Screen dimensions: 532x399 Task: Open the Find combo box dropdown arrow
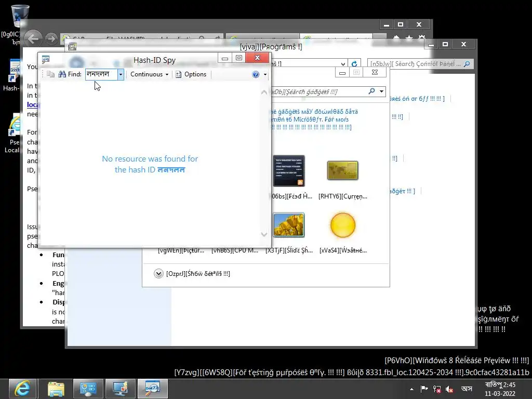[121, 74]
